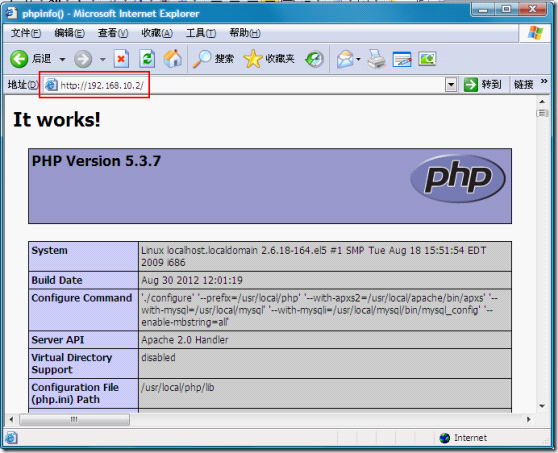Open the History clock icon
Viewport: 558px width, 453px height.
click(x=315, y=59)
